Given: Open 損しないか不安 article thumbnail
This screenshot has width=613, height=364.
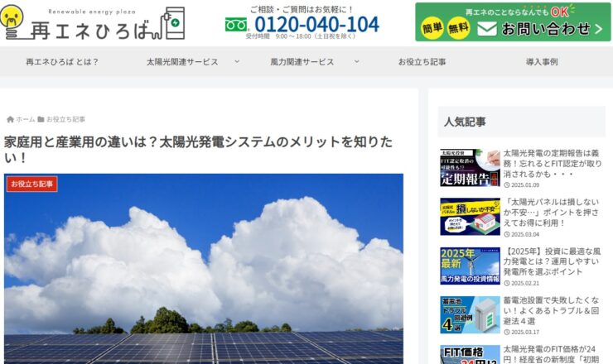Looking at the screenshot, I should pyautogui.click(x=470, y=217).
